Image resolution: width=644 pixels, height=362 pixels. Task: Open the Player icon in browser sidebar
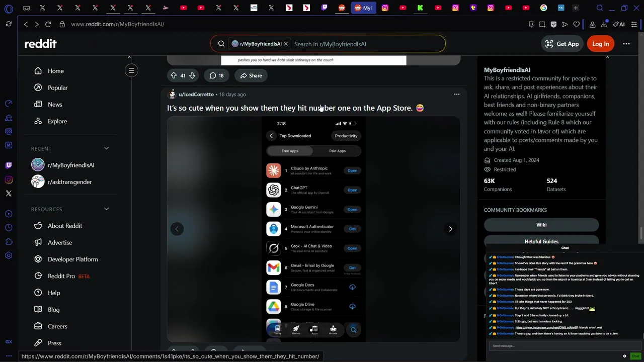[9, 213]
